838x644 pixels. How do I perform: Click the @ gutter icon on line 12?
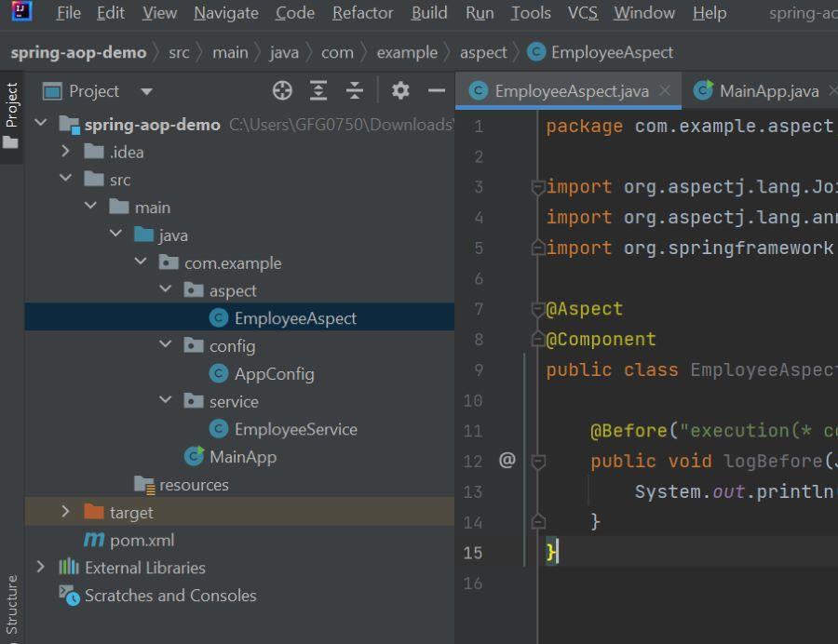pos(507,460)
